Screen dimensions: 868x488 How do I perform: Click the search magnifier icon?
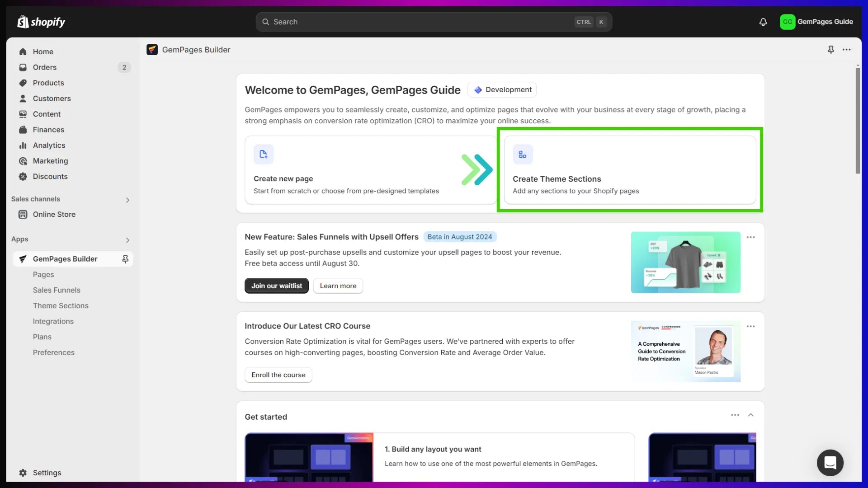click(266, 22)
